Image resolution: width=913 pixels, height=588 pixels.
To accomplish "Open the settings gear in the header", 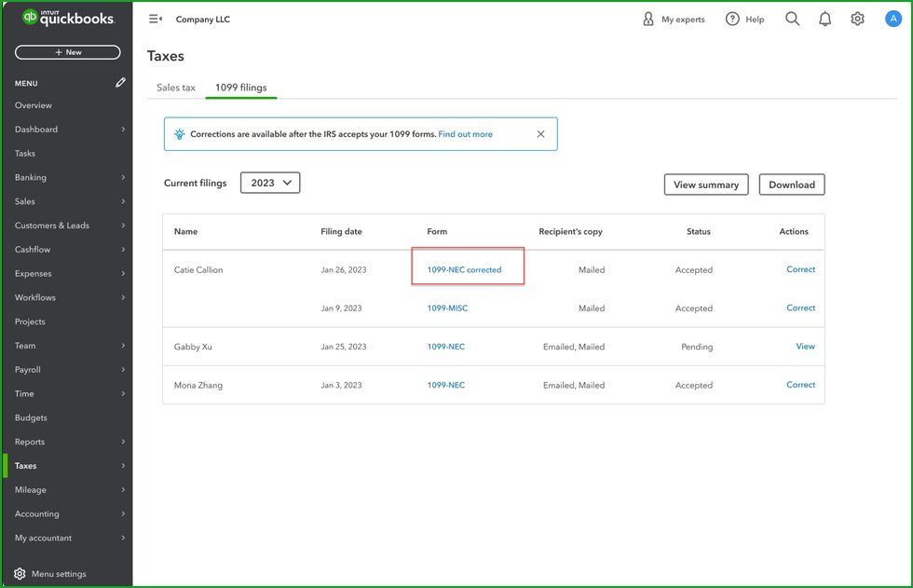I will tap(857, 19).
